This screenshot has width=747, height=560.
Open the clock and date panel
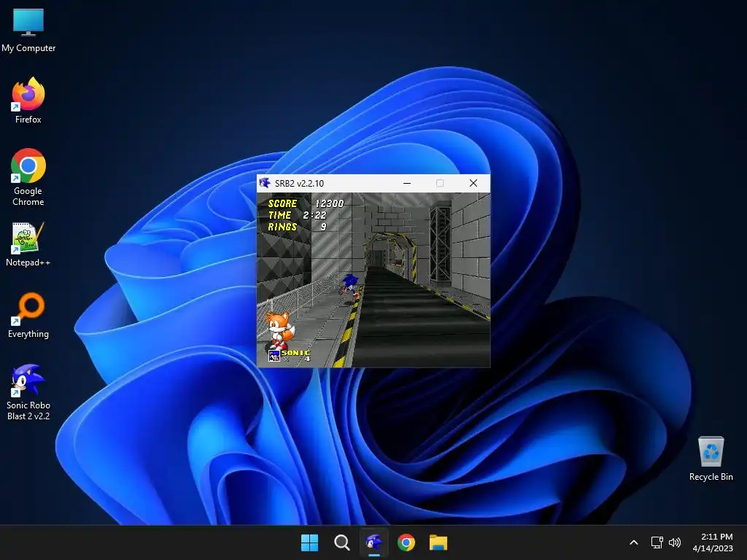pyautogui.click(x=713, y=542)
